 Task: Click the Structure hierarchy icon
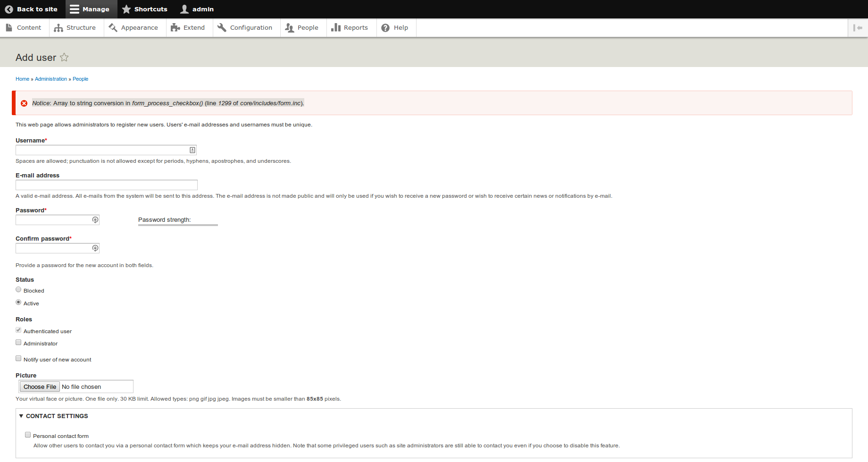(58, 28)
